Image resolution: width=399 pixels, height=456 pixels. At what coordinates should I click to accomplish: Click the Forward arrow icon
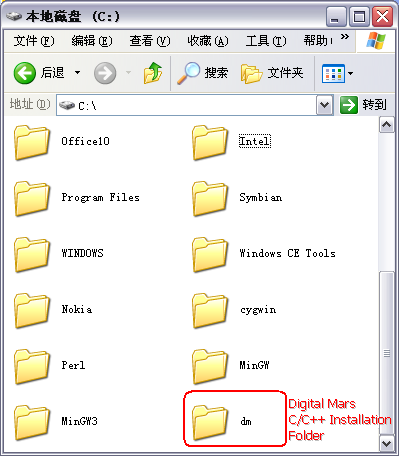click(105, 73)
